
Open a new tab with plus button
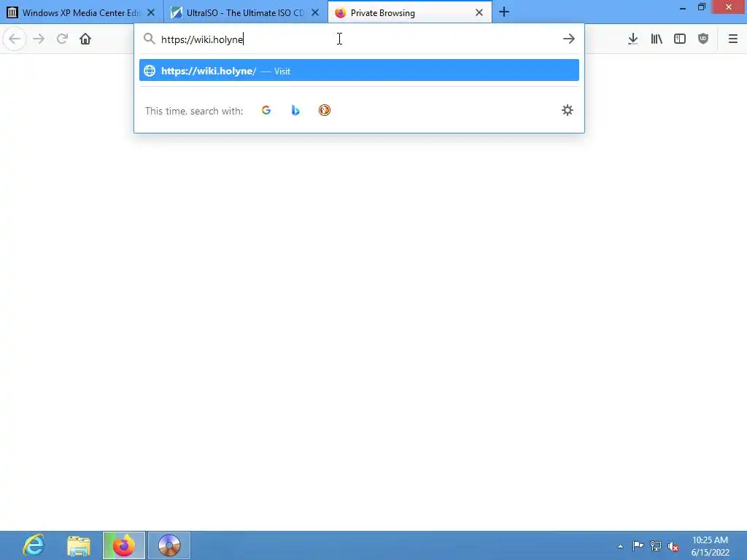click(504, 12)
